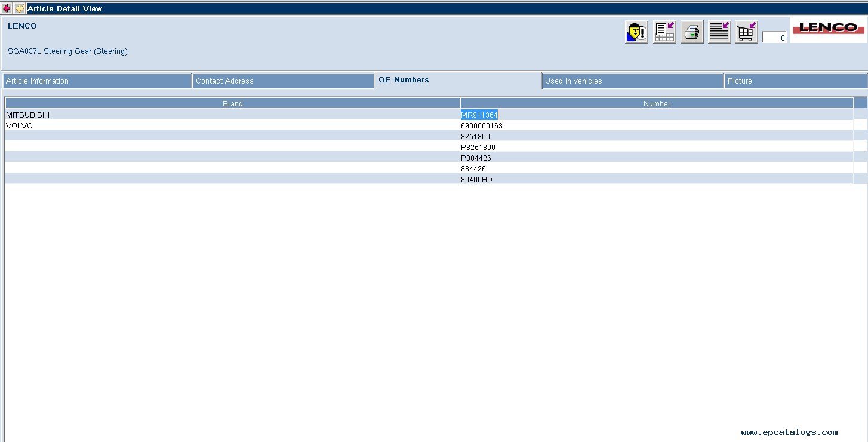Add article to the shopping cart
This screenshot has height=442, width=868.
(746, 32)
